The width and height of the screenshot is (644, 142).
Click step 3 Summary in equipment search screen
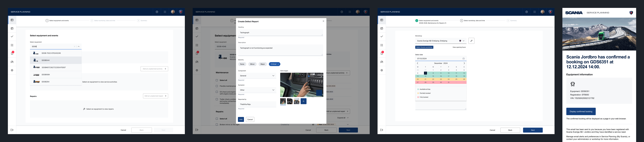tap(142, 21)
